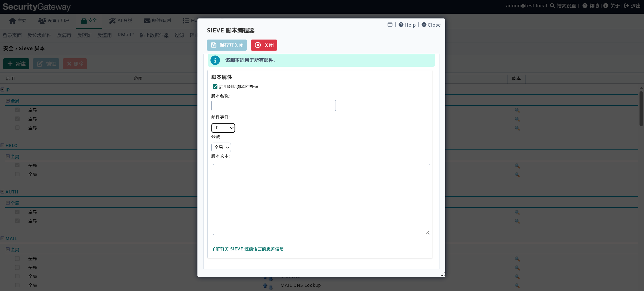Open the link about SIEVE filtering language
Screen dimensions: 644x291
pos(247,249)
